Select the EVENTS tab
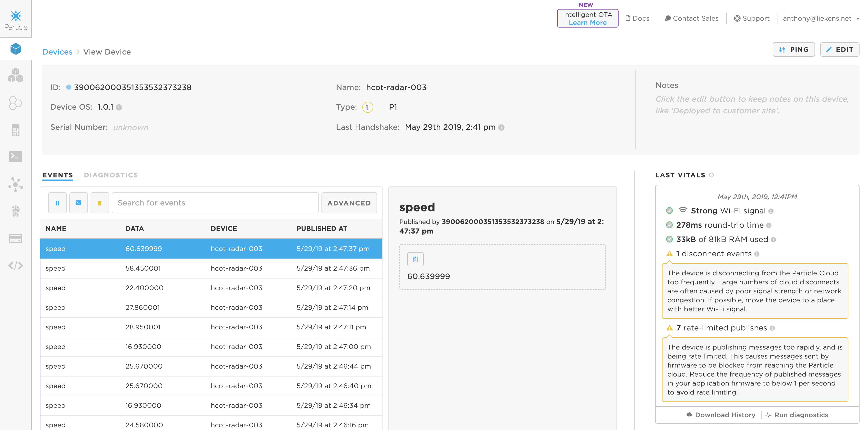This screenshot has width=868, height=430. [58, 175]
